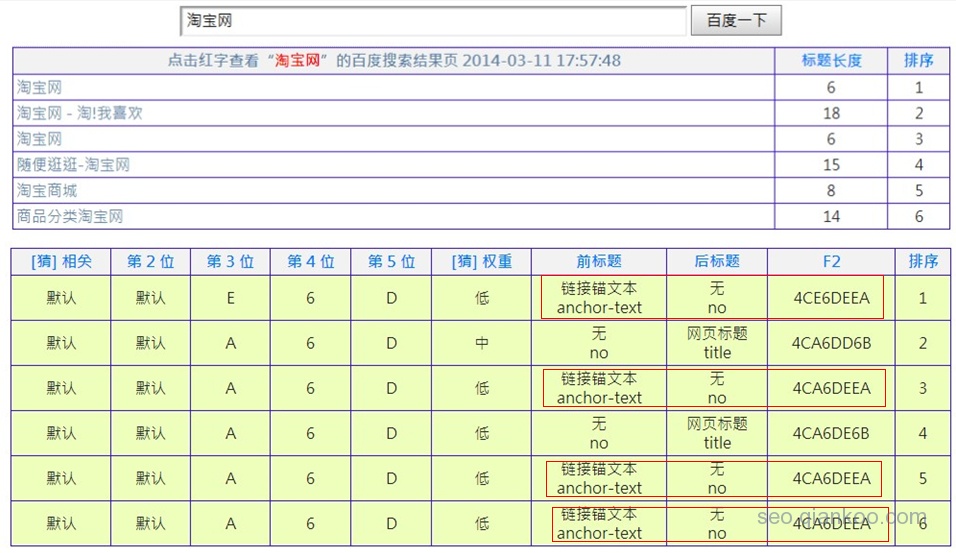This screenshot has width=956, height=553.
Task: Select F2 value 4CA6DD6B
Action: pyautogui.click(x=831, y=343)
